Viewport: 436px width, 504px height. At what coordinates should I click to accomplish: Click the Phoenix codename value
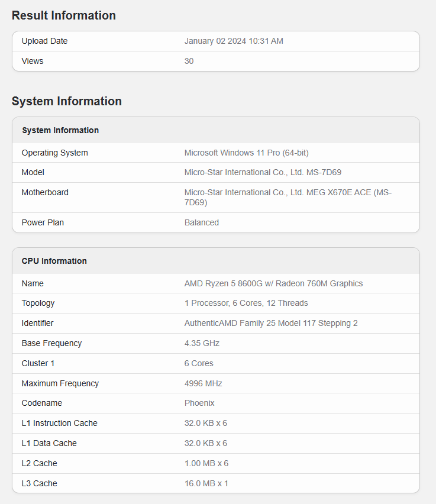[x=199, y=403]
